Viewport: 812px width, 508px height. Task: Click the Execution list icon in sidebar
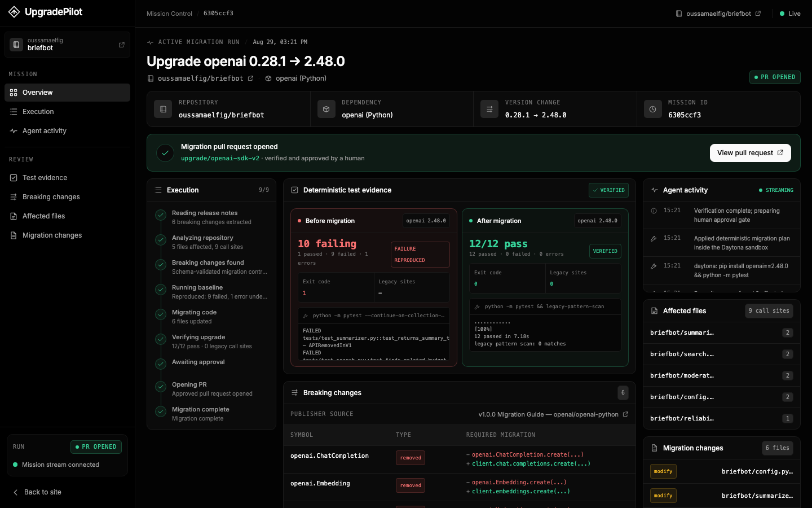pyautogui.click(x=14, y=112)
